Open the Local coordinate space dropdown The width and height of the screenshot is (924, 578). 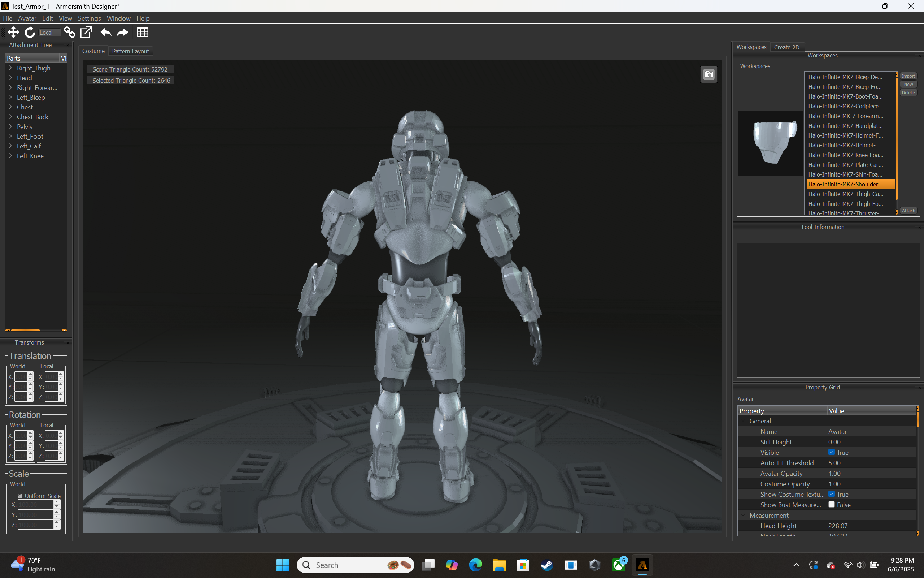[x=49, y=33]
